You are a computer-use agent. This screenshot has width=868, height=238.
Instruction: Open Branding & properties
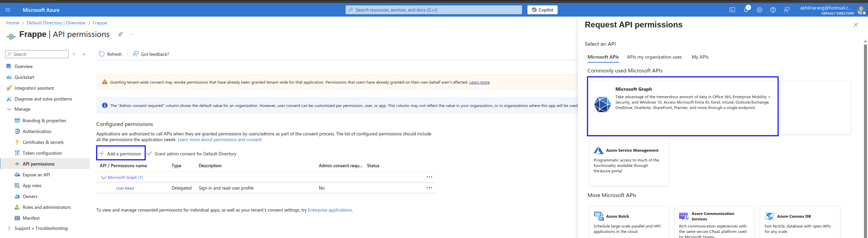click(x=44, y=121)
